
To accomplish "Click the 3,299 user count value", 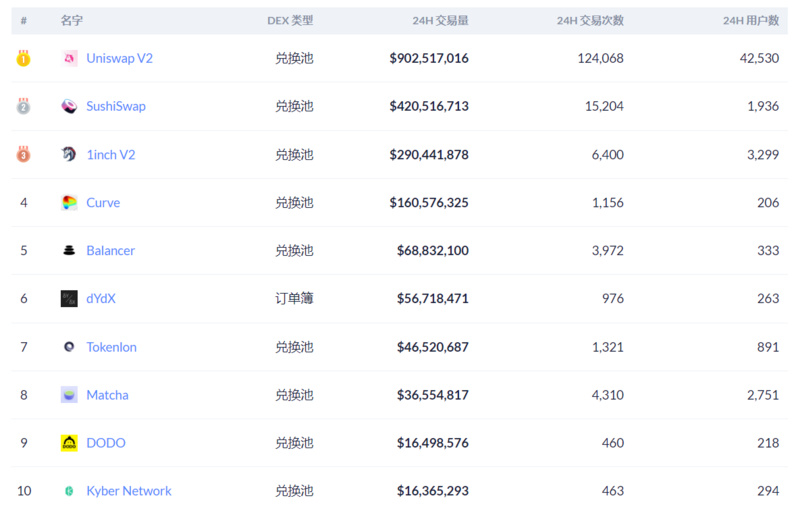I will point(763,155).
